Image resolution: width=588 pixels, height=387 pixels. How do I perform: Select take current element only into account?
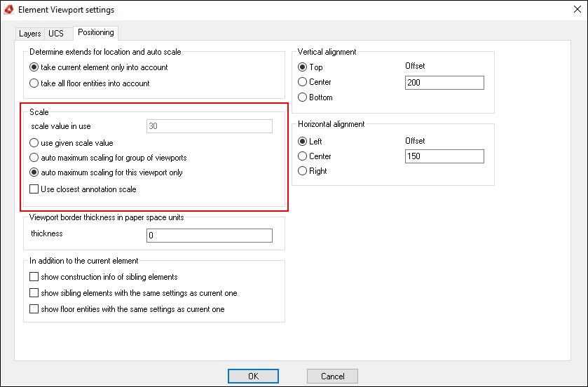(99, 67)
